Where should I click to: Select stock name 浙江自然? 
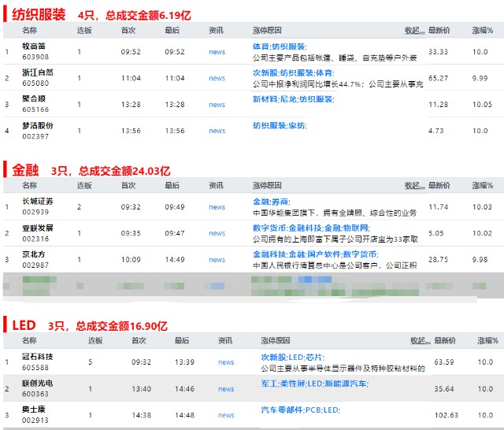[38, 72]
